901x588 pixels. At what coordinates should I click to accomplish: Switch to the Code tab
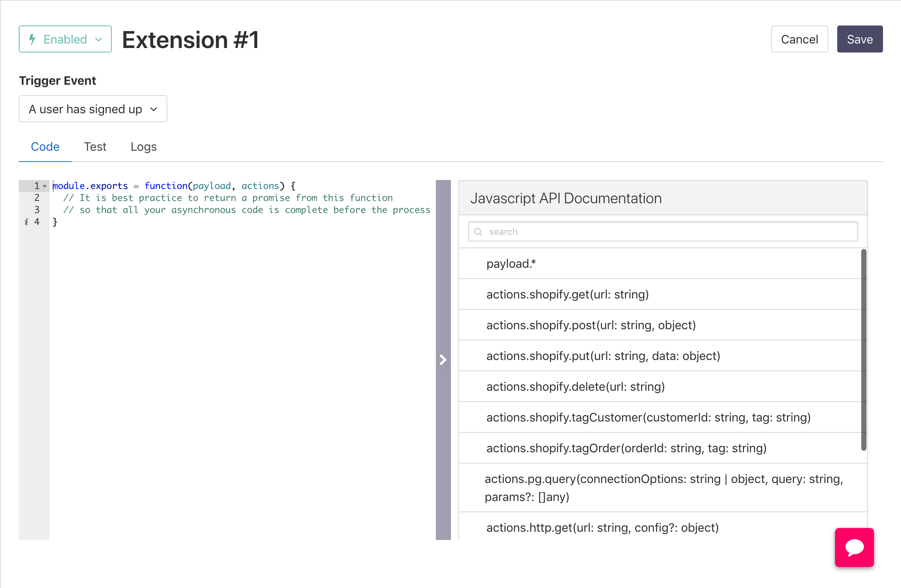[45, 146]
